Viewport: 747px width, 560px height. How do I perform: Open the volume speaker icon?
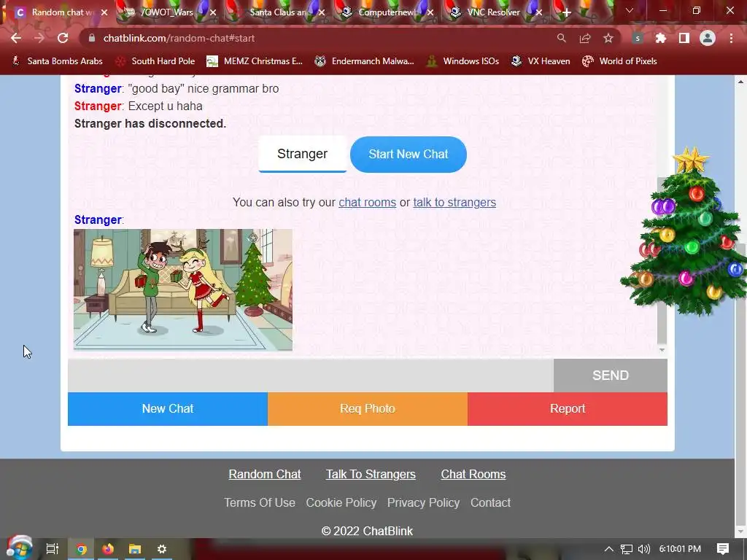point(643,549)
